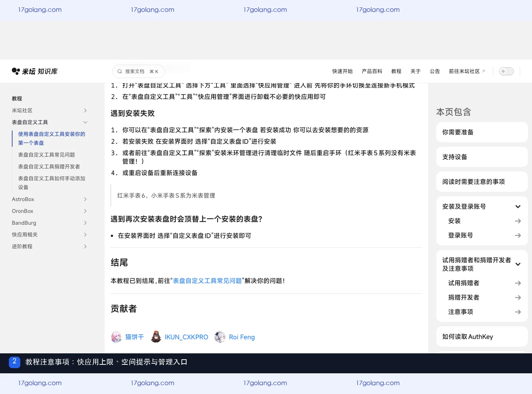Open 快速开始 nav menu item
The height and width of the screenshot is (394, 532).
click(x=342, y=71)
